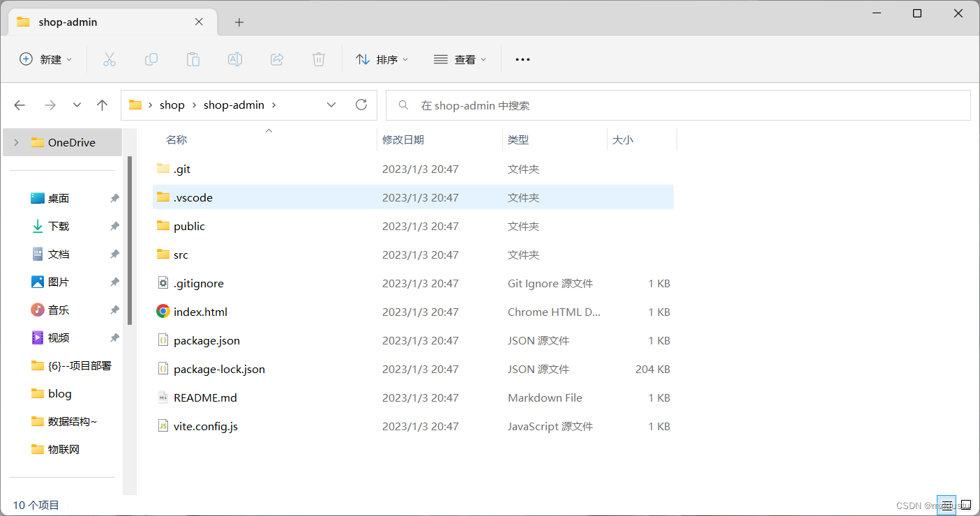Viewport: 980px width, 516px height.
Task: Click the Share icon in toolbar
Action: [x=277, y=59]
